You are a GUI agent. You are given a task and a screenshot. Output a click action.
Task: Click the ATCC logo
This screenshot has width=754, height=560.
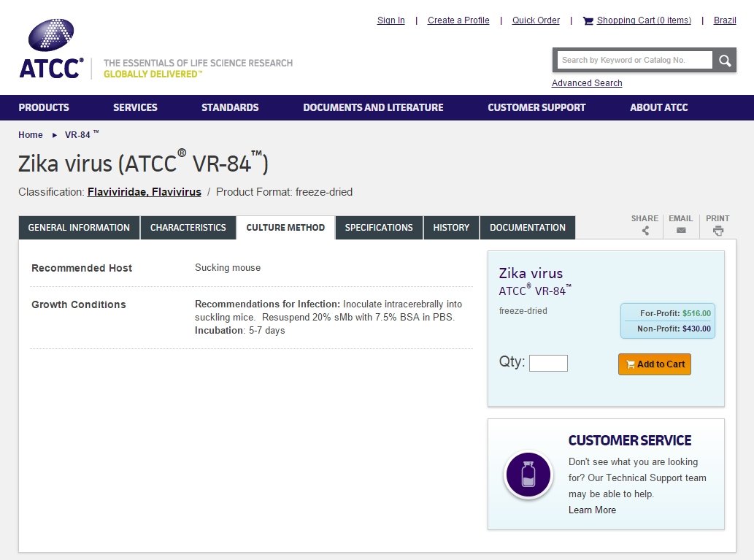coord(51,49)
